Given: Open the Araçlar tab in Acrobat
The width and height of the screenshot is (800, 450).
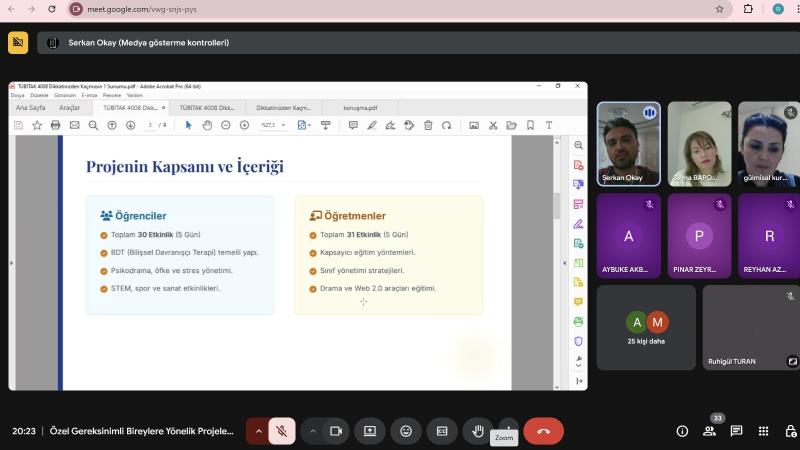Looking at the screenshot, I should pos(69,107).
